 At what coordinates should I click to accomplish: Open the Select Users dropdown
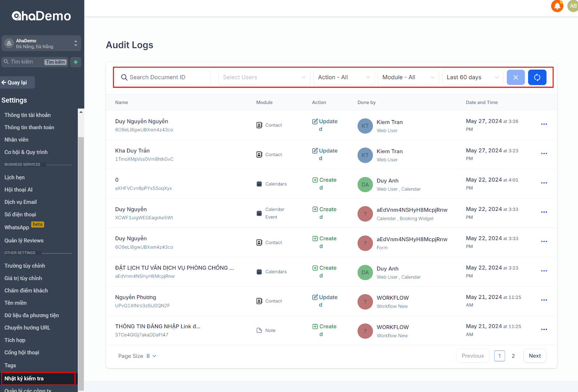tap(264, 77)
